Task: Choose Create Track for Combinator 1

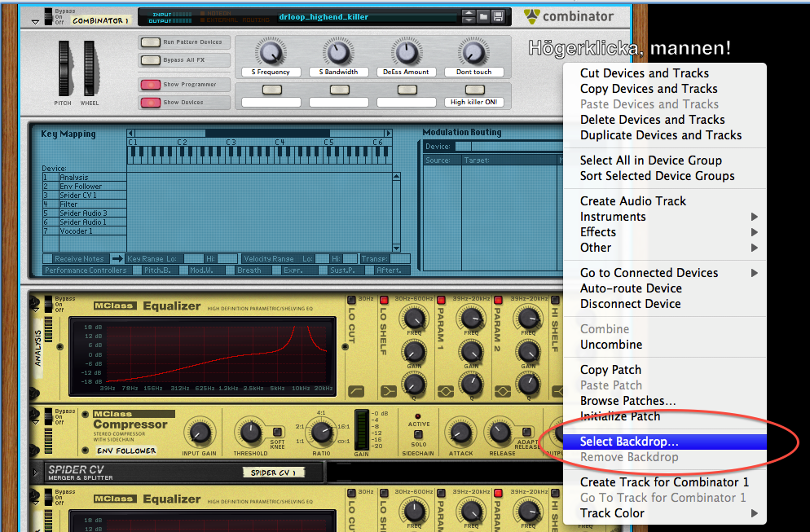Action: coord(665,482)
